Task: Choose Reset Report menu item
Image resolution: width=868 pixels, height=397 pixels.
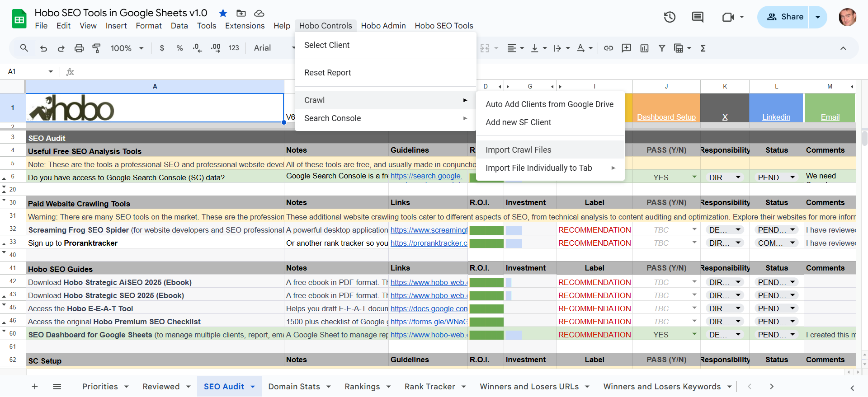Action: click(x=385, y=73)
